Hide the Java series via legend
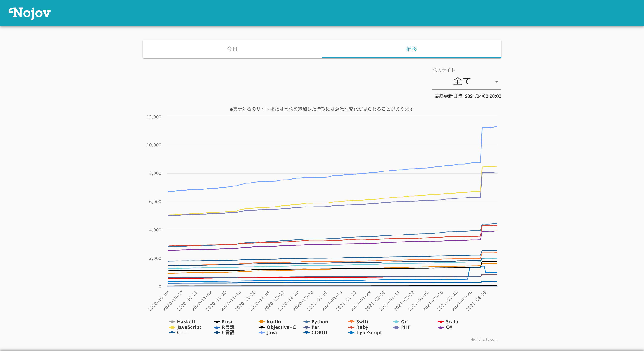Image resolution: width=644 pixels, height=351 pixels. pos(272,333)
